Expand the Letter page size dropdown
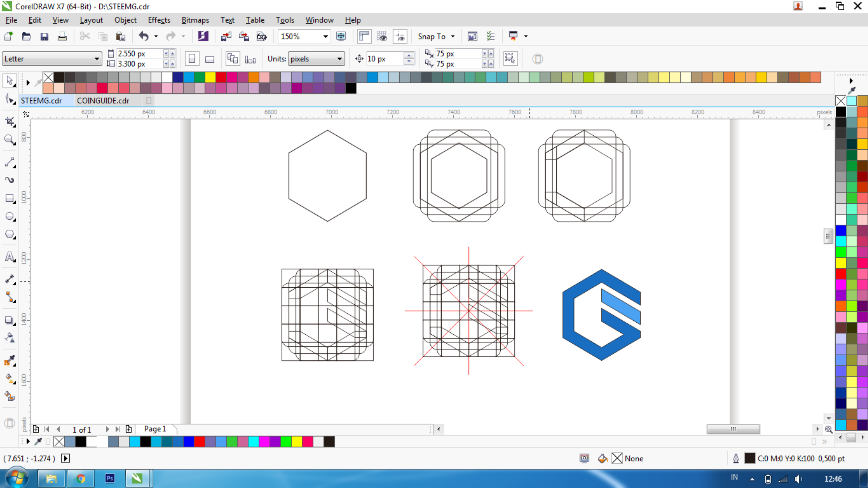The width and height of the screenshot is (868, 488). point(96,59)
